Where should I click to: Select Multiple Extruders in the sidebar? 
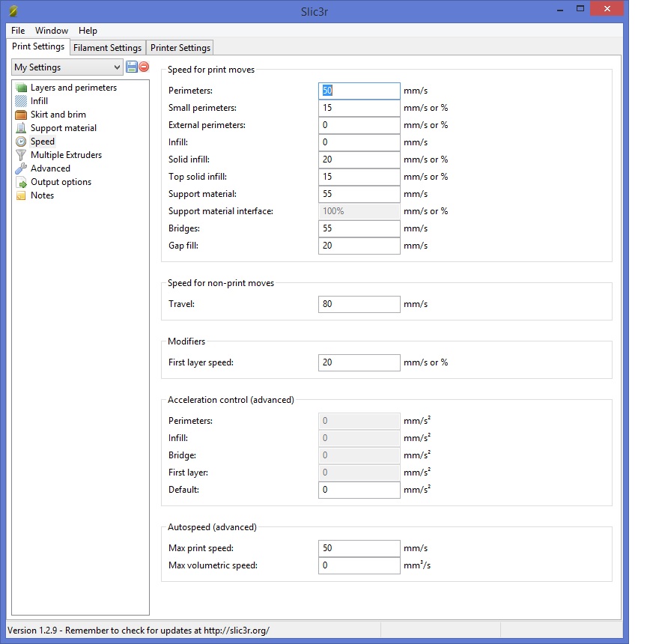click(66, 155)
